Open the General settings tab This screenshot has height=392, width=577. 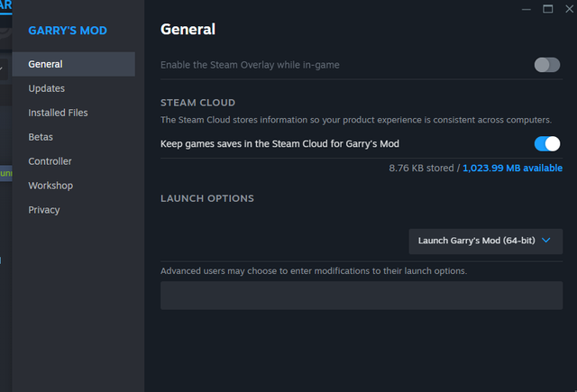point(74,64)
